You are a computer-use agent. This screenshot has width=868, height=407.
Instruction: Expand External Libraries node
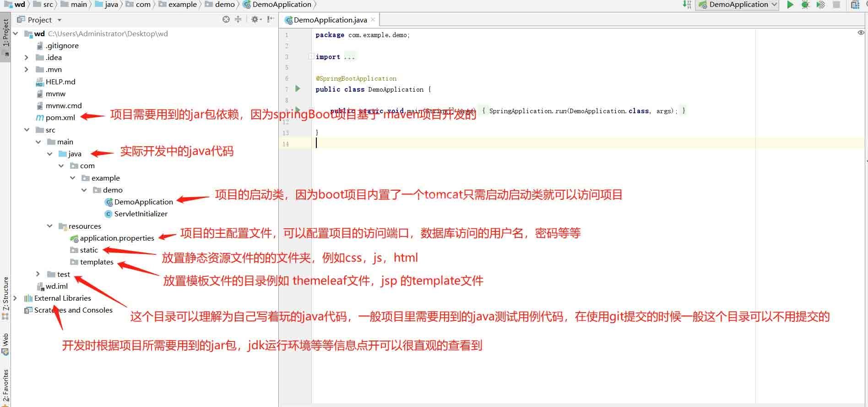click(16, 298)
